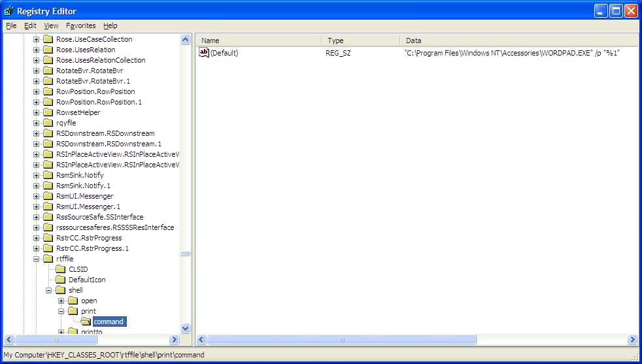Open the Favorites menu
The width and height of the screenshot is (642, 364).
pos(80,25)
